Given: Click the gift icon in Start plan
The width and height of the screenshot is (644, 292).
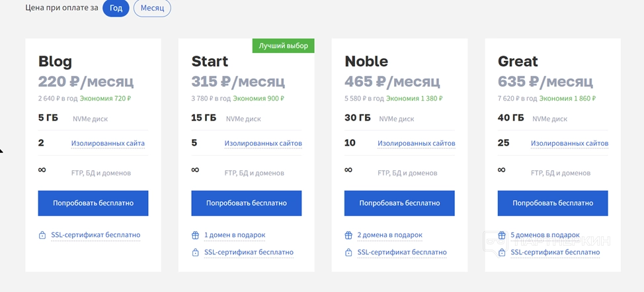Looking at the screenshot, I should (195, 235).
